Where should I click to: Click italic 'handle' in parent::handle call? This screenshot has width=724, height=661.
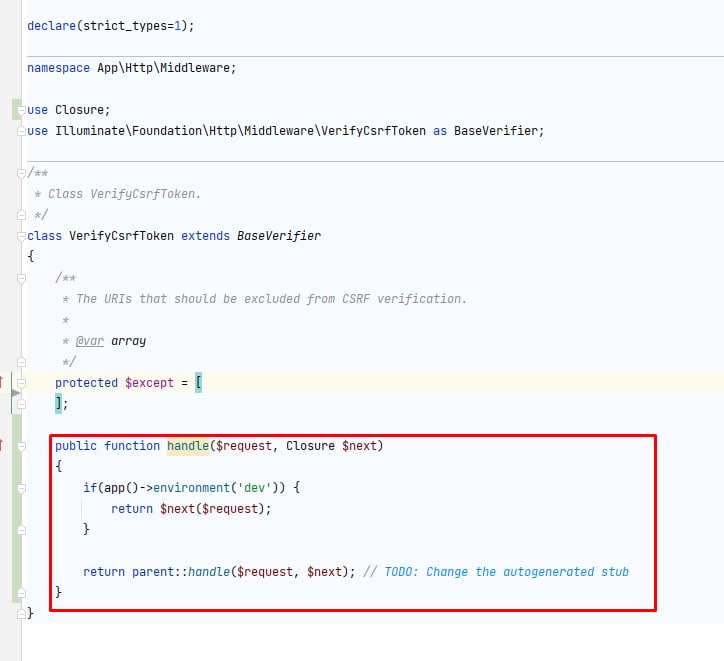[x=209, y=572]
